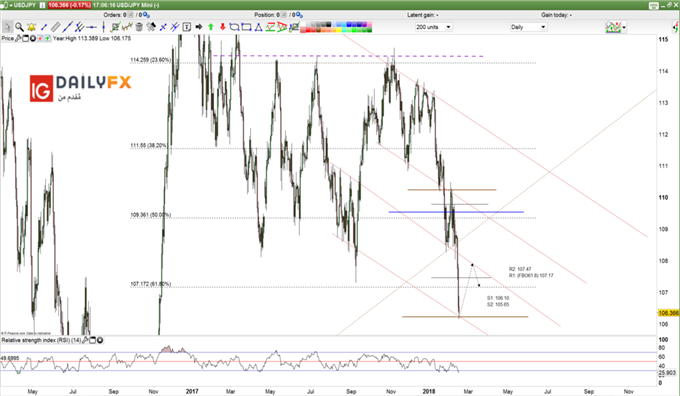Click the RSI panel window icon
The height and width of the screenshot is (396, 680).
coord(92,340)
